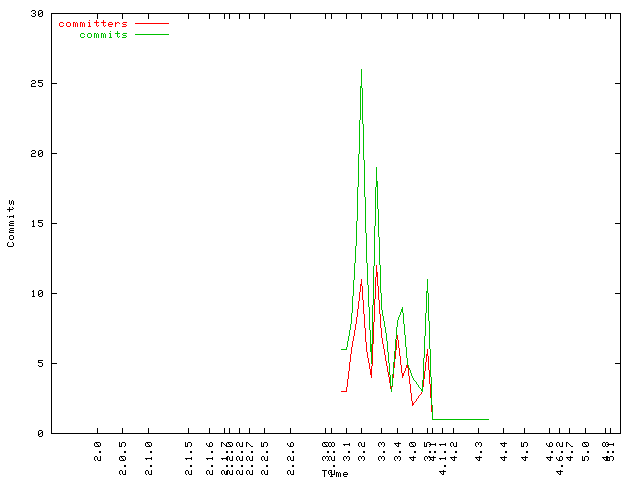Image resolution: width=640 pixels, height=480 pixels.
Task: Select the "committers" legend label
Action: point(93,23)
